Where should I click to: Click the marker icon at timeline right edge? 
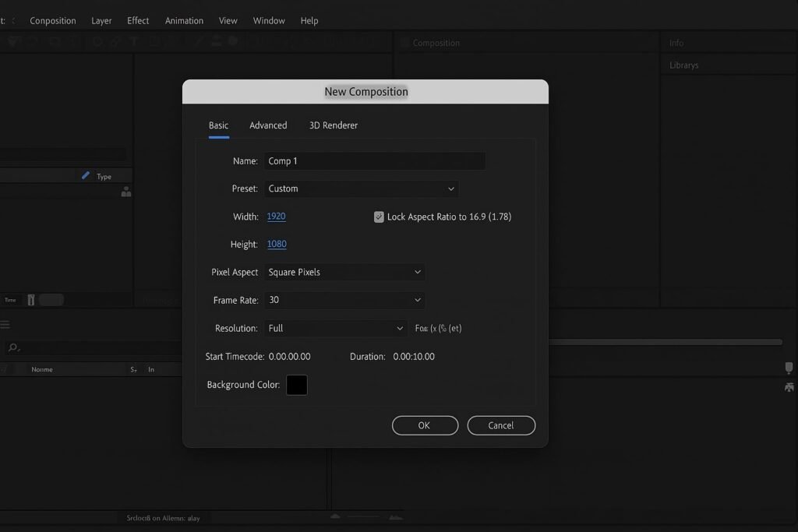(789, 368)
